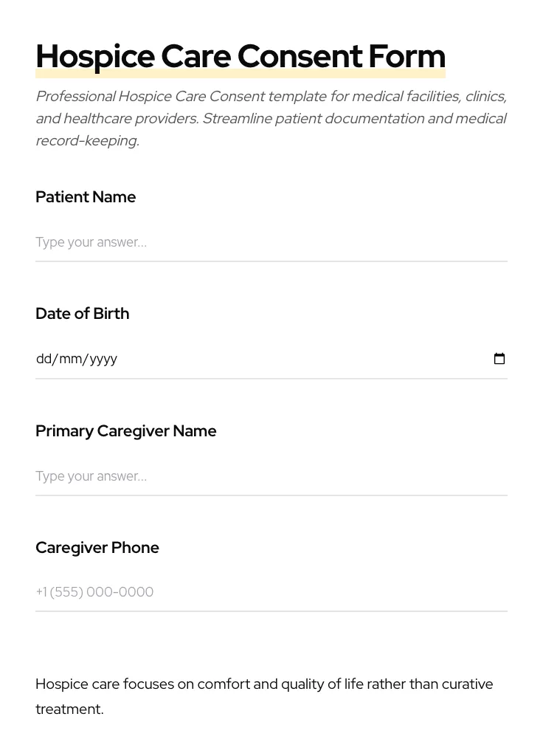Click the highlighted underline below the form title
Screen dimensions: 543x756
(x=241, y=73)
